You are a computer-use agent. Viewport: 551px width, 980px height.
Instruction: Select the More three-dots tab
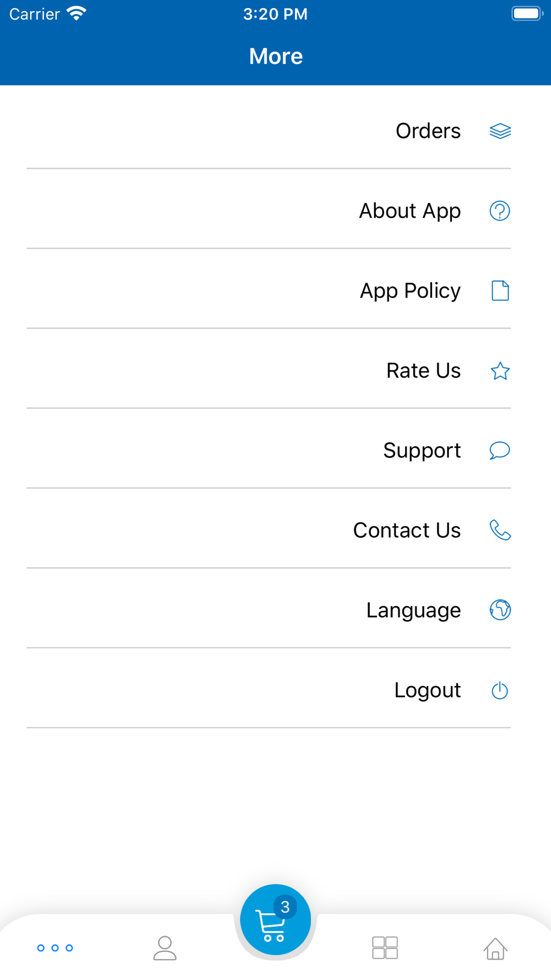pyautogui.click(x=55, y=948)
